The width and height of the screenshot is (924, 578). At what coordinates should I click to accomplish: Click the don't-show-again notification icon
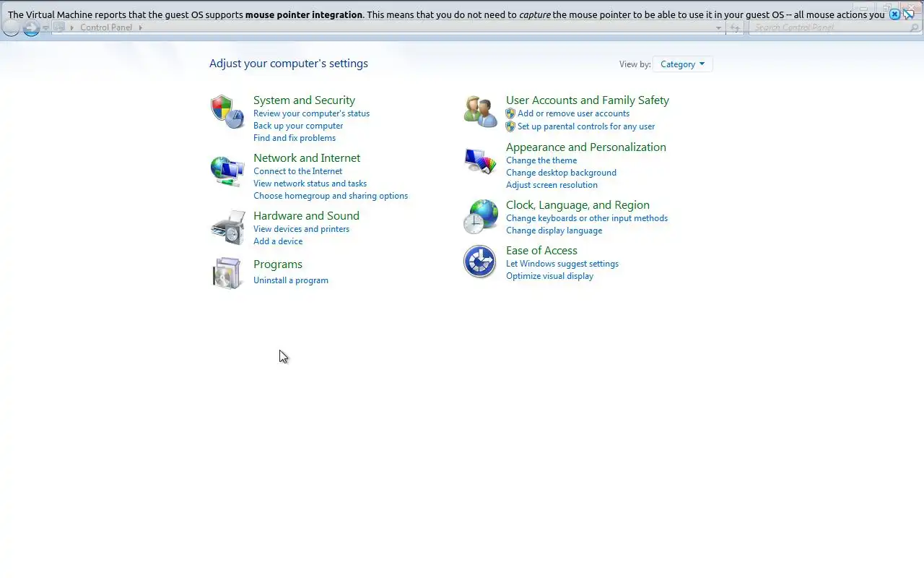(x=909, y=14)
